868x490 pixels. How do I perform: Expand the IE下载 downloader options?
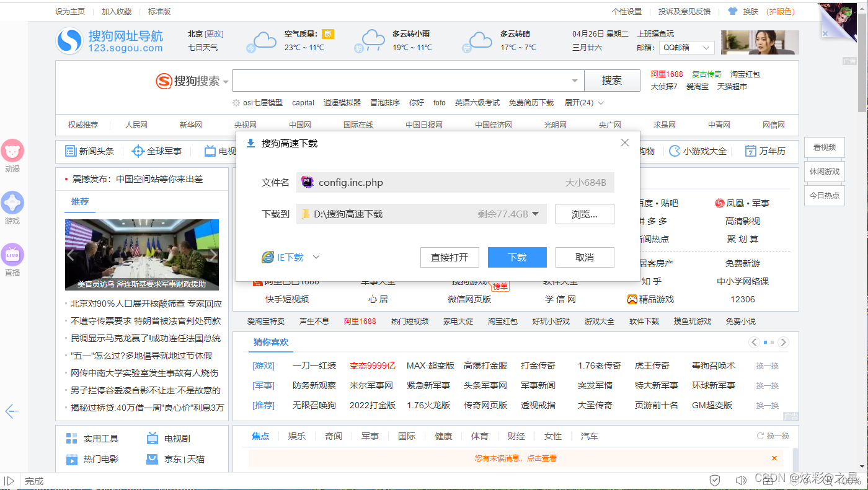pos(316,257)
